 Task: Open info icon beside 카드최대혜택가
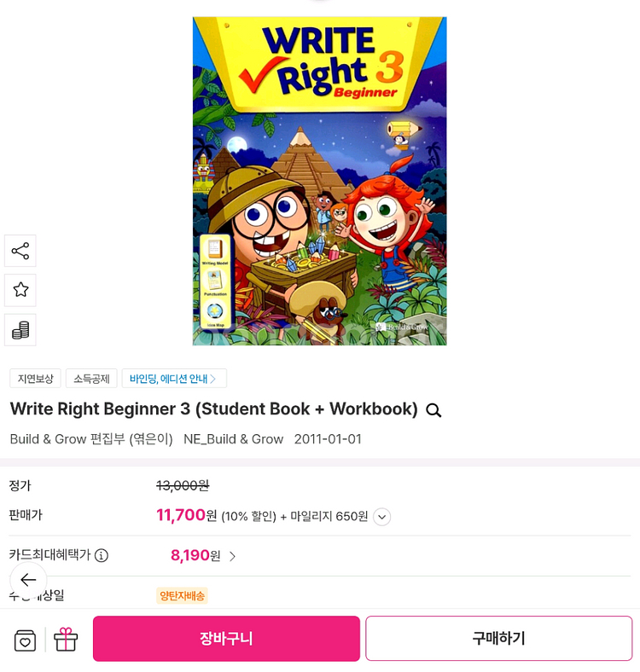click(x=102, y=555)
